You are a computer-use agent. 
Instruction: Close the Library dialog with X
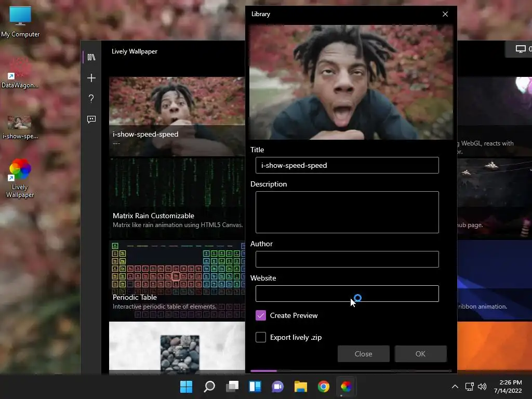[445, 14]
